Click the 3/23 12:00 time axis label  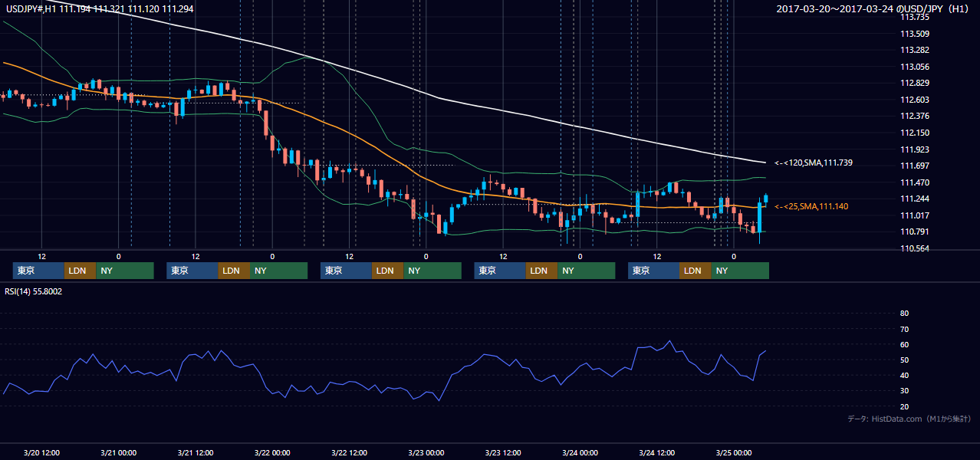[x=503, y=452]
